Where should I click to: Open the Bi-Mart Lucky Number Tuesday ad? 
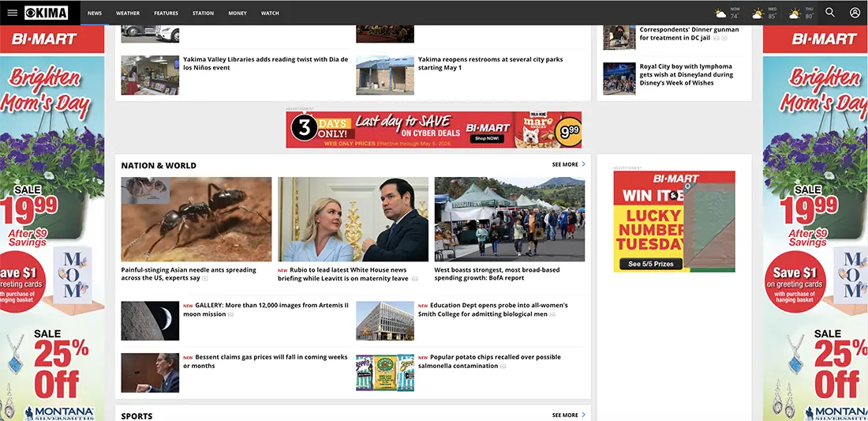(674, 222)
